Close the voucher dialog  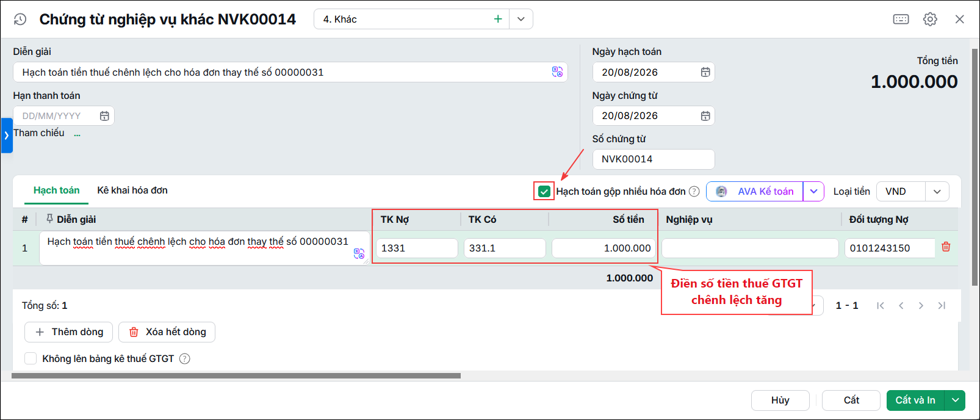[960, 20]
